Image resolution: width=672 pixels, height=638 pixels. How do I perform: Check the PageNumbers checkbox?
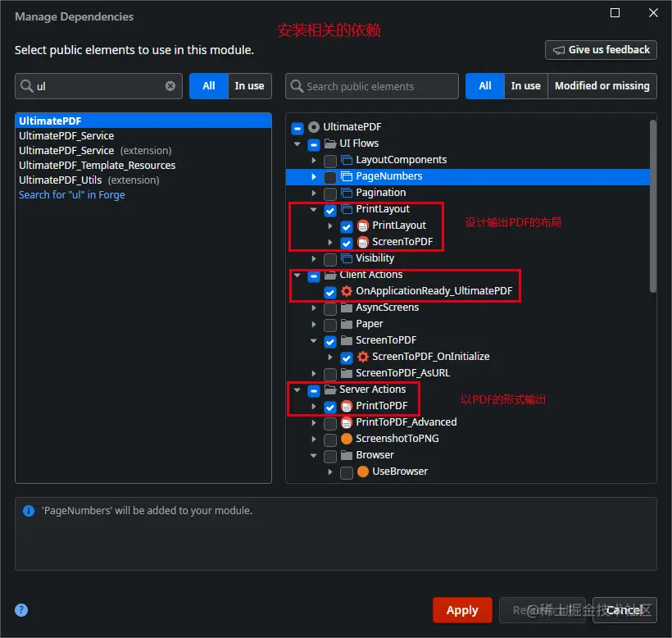[330, 177]
